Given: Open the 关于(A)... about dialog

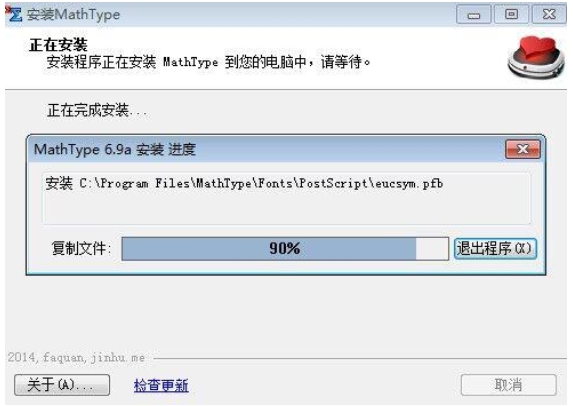Looking at the screenshot, I should coord(62,385).
